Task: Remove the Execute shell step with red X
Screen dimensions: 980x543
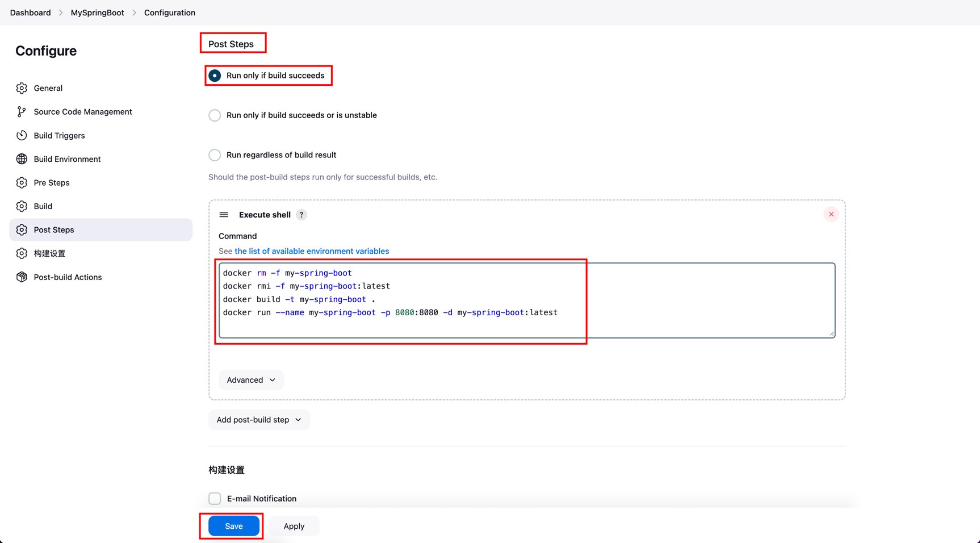Action: (x=831, y=214)
